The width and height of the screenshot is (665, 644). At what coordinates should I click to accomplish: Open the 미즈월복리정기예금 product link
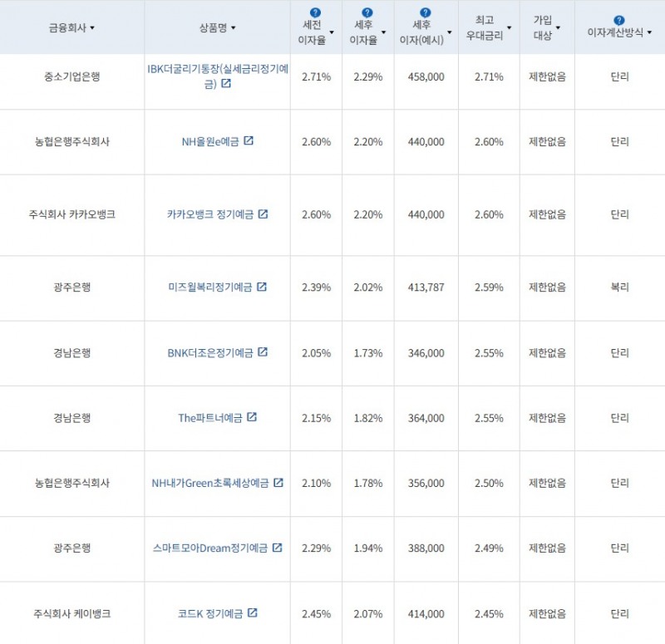[x=213, y=287]
